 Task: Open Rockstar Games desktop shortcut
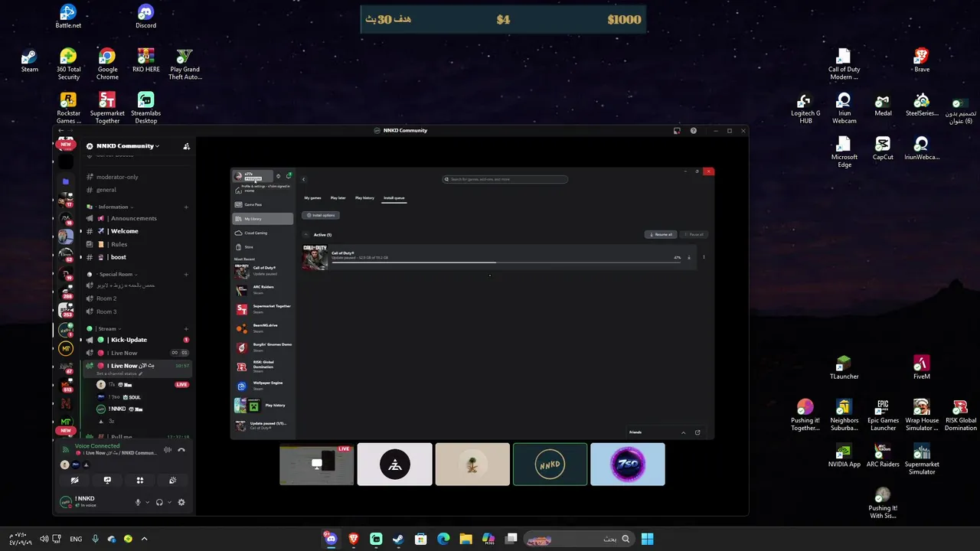coord(68,108)
